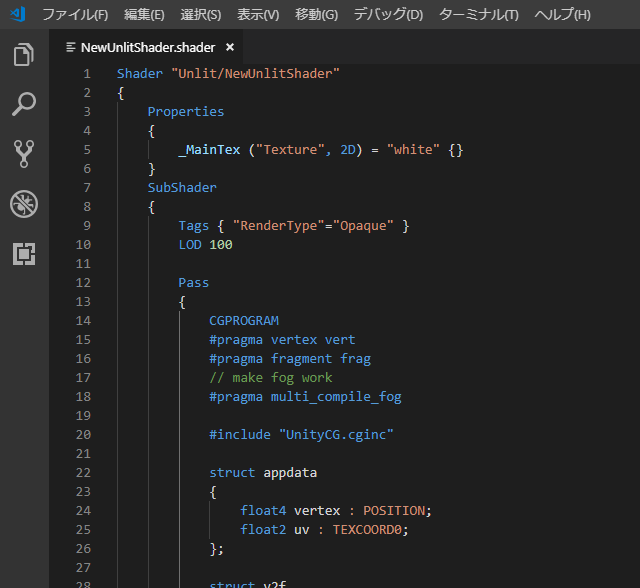Click _MainTex on line 5
The image size is (640, 588).
coord(209,150)
